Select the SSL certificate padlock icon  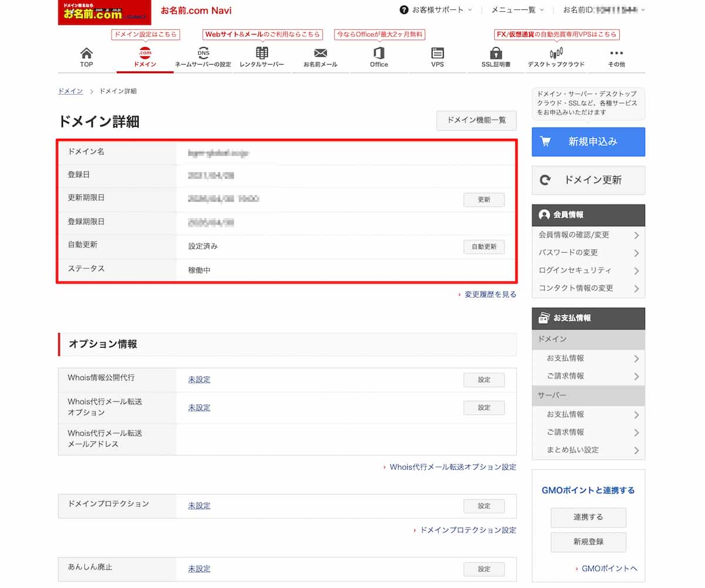(x=496, y=53)
